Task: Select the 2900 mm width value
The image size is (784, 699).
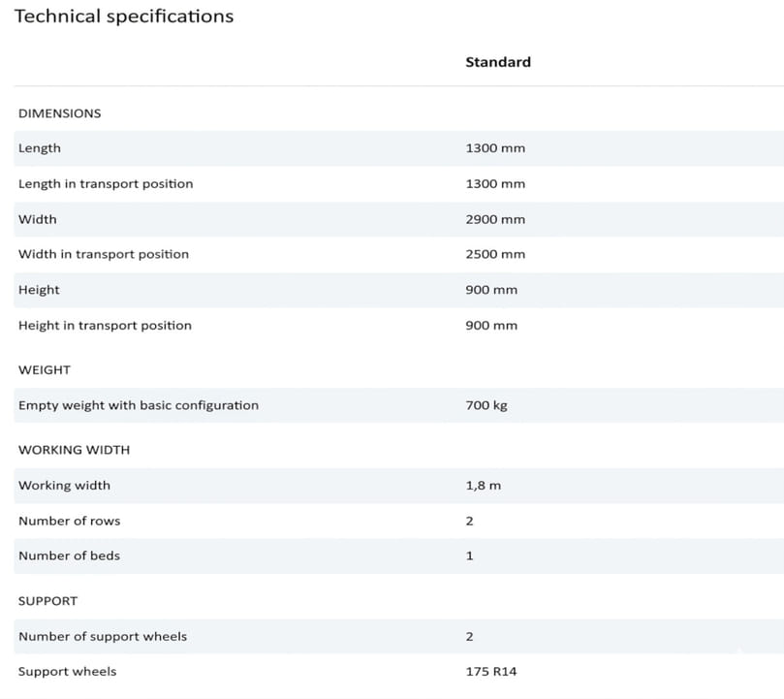Action: 494,220
